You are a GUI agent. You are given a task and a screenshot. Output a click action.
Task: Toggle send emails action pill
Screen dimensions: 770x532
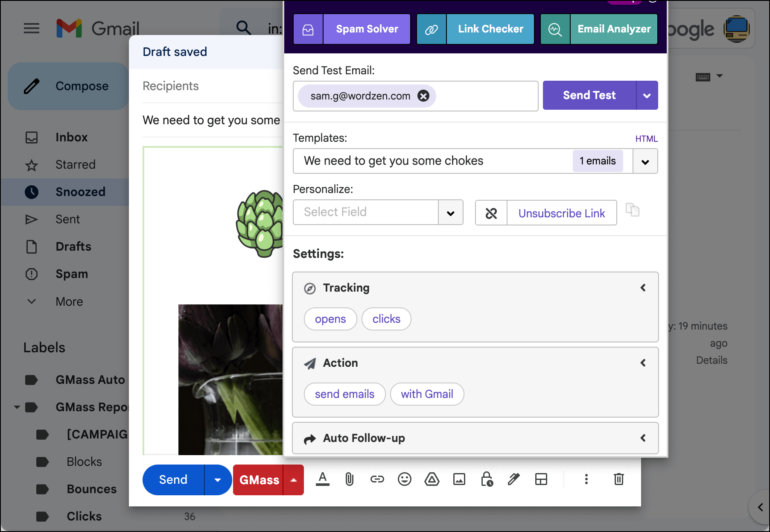(x=344, y=394)
